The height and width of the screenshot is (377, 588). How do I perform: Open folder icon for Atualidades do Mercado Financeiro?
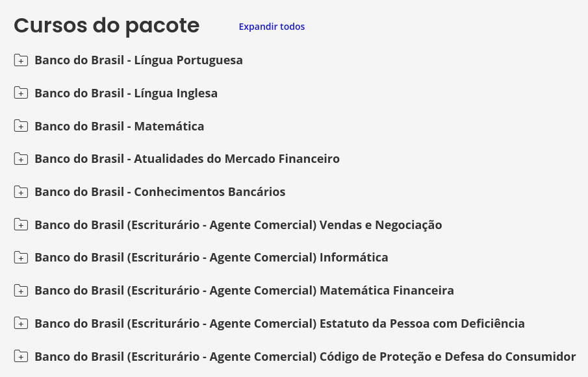[x=21, y=159]
